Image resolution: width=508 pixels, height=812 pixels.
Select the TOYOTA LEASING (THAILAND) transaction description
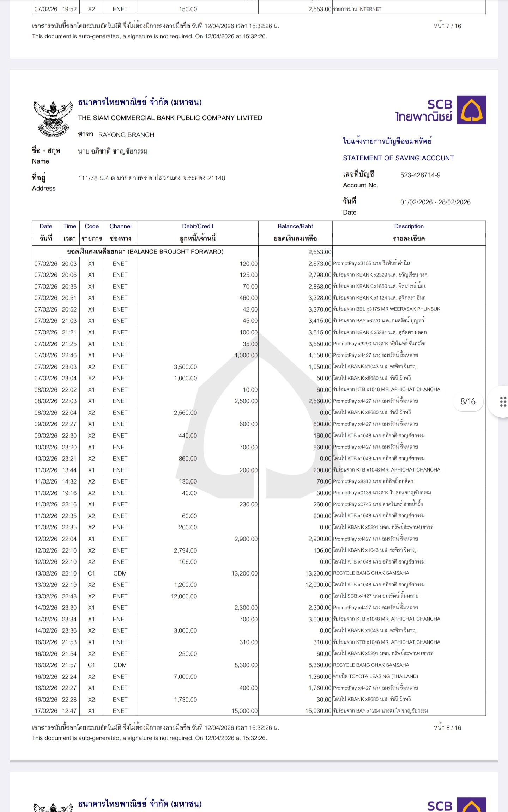click(x=375, y=676)
